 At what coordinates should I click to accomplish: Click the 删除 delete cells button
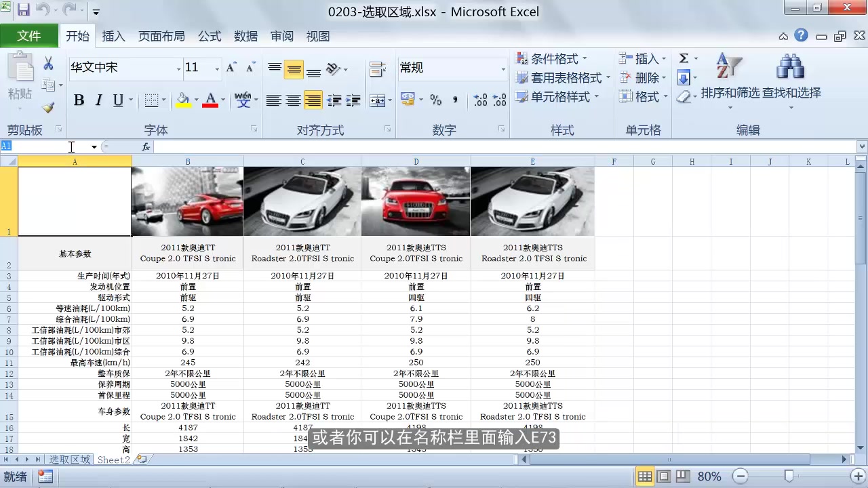coord(642,78)
